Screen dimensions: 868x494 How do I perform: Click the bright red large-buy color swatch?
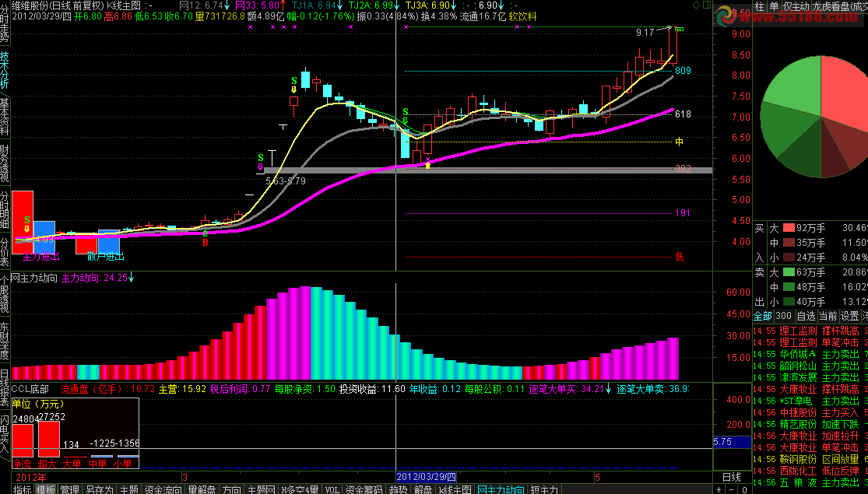coord(789,227)
